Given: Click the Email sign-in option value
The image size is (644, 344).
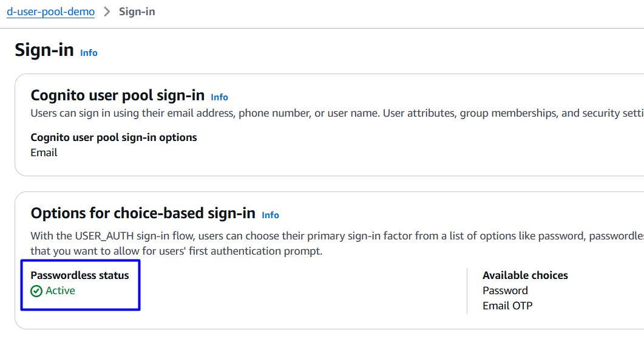Looking at the screenshot, I should tap(44, 153).
